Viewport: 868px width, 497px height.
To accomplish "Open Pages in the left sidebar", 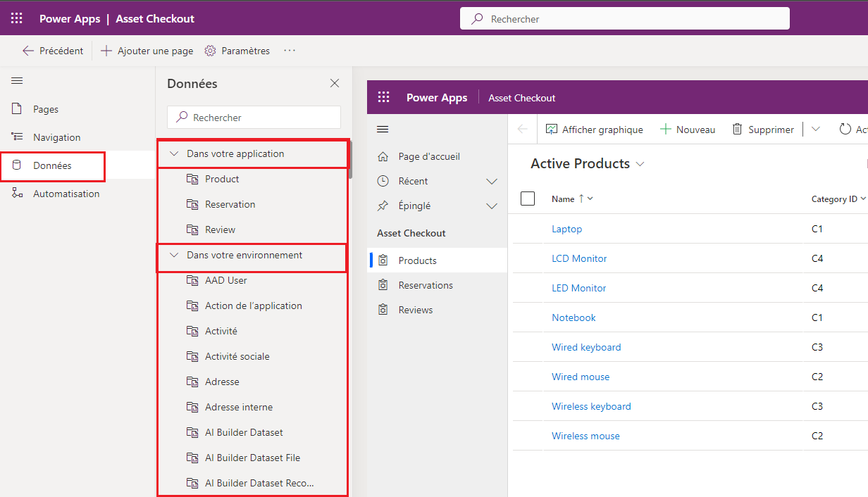I will (x=46, y=109).
